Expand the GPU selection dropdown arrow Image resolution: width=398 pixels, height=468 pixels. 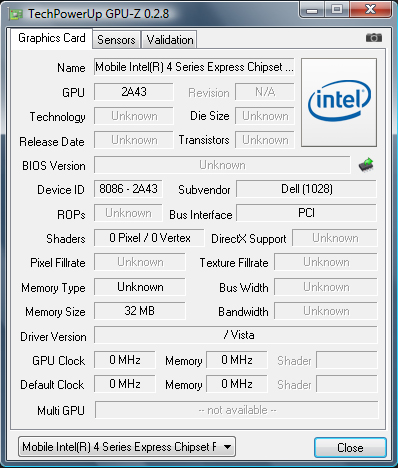(227, 447)
